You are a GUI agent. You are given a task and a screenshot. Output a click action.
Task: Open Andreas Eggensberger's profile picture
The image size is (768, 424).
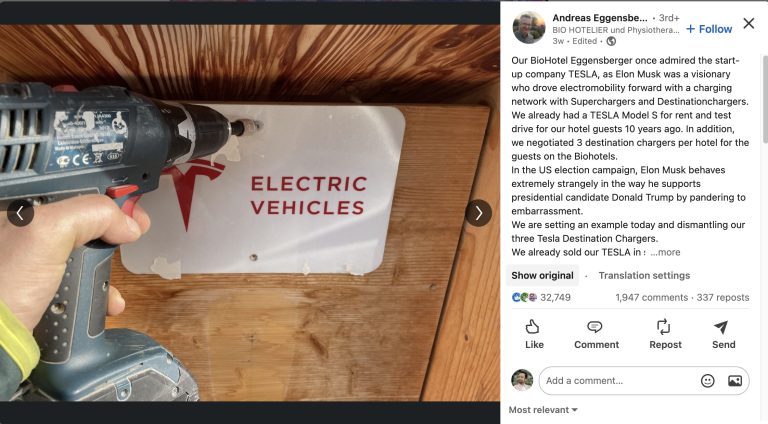[528, 28]
